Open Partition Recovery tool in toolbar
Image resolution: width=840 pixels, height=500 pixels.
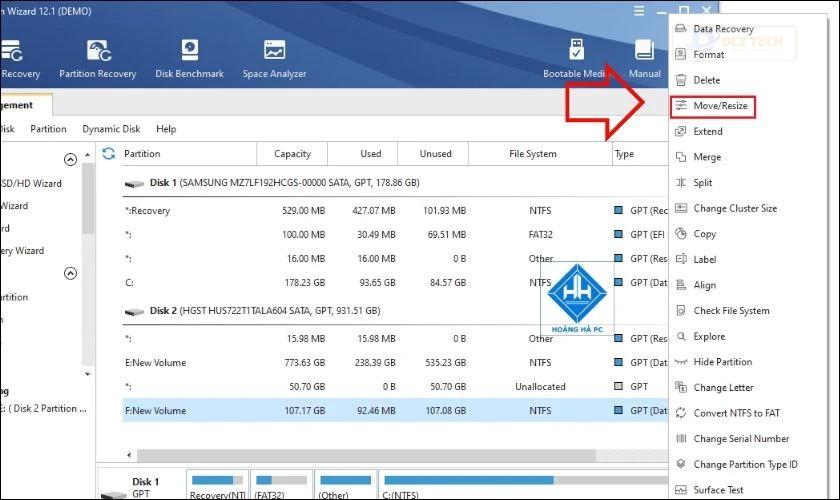pos(98,59)
